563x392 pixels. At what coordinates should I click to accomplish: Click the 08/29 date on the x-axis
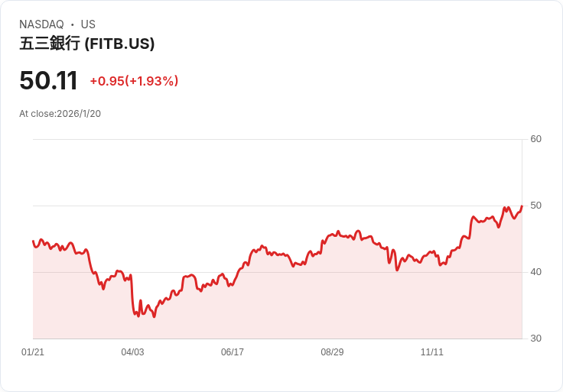pos(332,352)
